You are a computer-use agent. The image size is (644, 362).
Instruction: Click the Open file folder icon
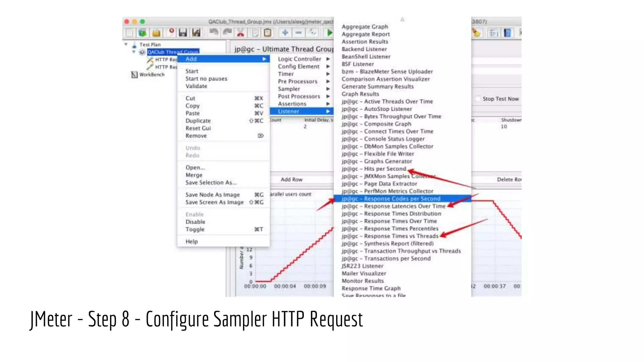[x=156, y=33]
